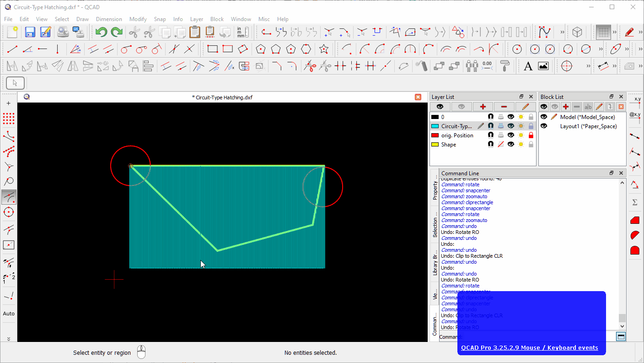Click the Undo arrow in the toolbar
Image resolution: width=644 pixels, height=363 pixels.
[100, 32]
